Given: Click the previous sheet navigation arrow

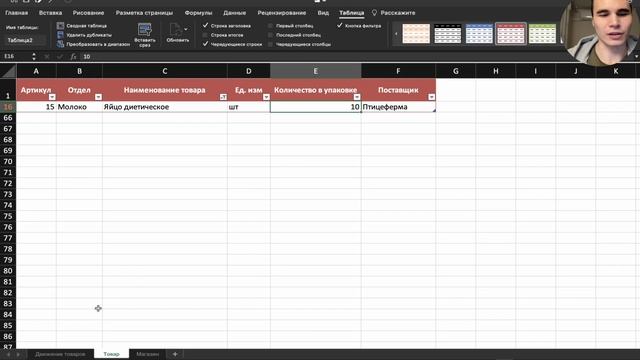Looking at the screenshot, I should point(8,354).
